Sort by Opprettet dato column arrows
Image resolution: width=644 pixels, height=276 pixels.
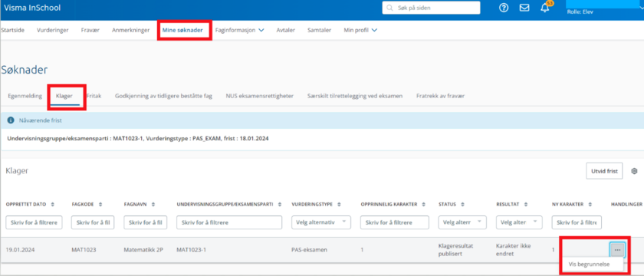click(x=52, y=205)
